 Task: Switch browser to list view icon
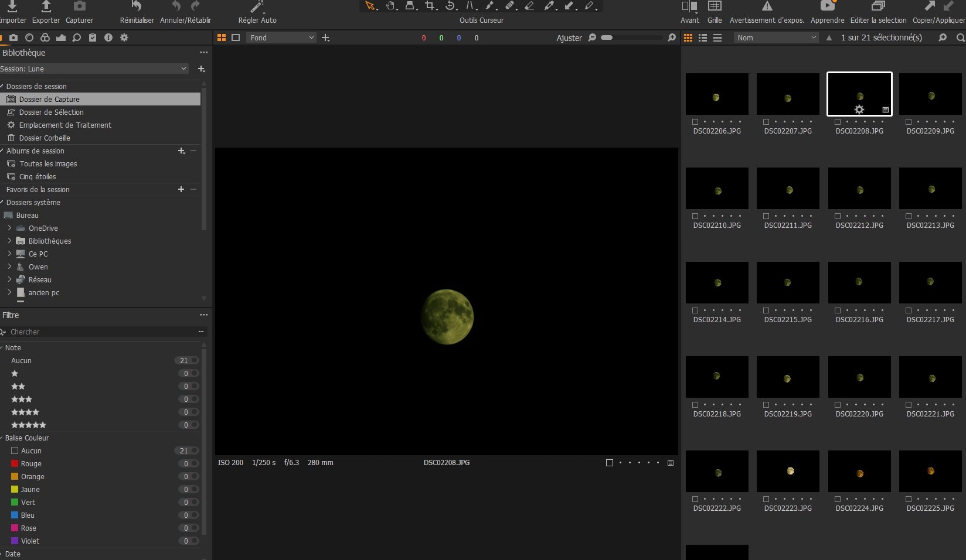click(703, 37)
